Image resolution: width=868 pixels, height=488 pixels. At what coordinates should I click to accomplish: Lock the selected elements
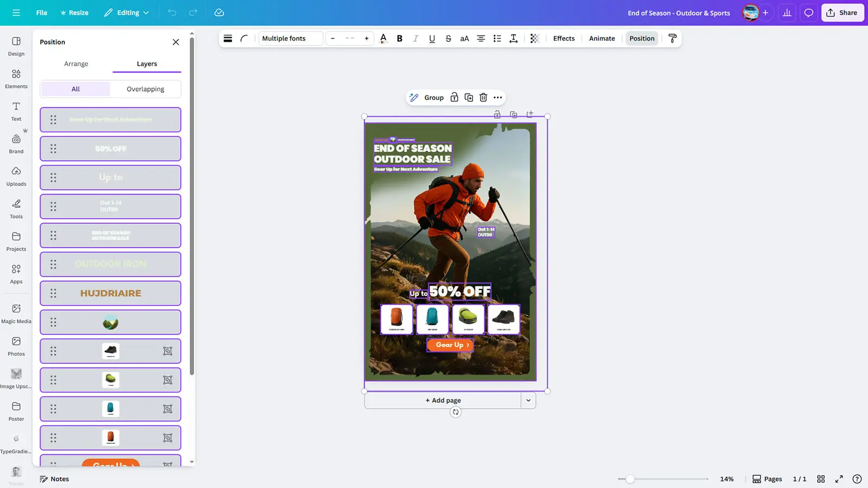[454, 98]
